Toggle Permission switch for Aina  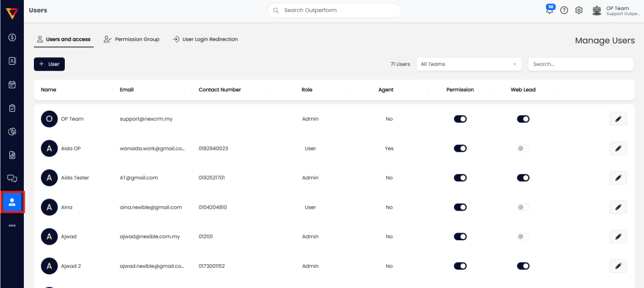(x=460, y=207)
